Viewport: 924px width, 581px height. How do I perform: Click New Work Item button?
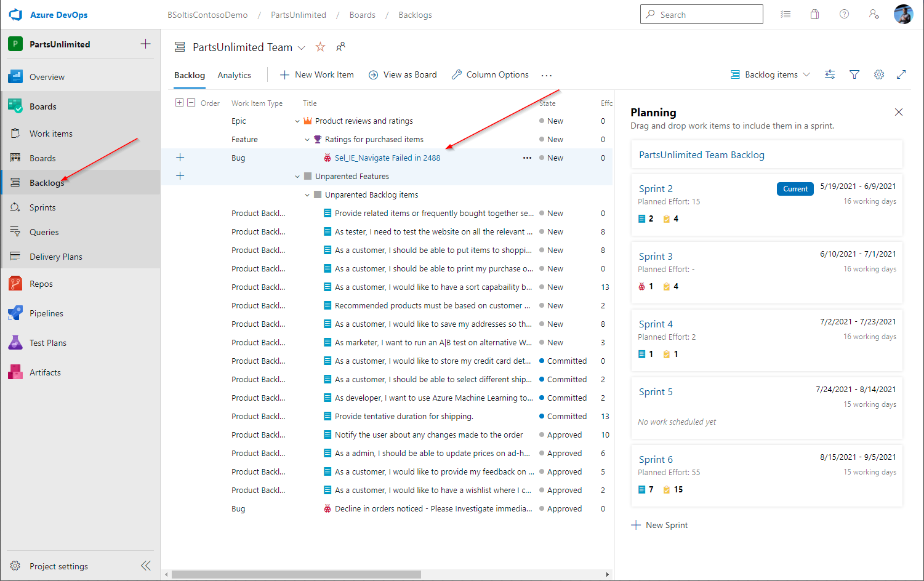(317, 74)
